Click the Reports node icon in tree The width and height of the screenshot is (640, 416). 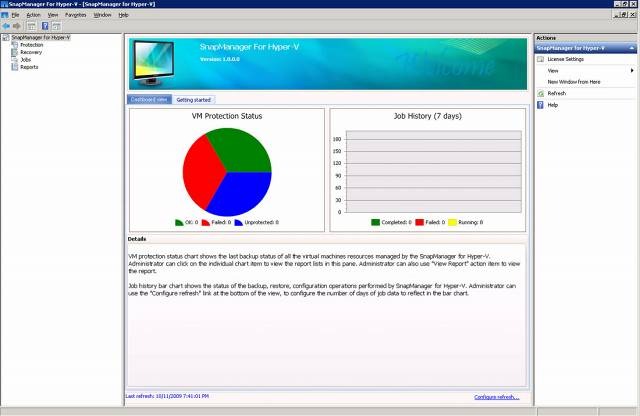(x=15, y=67)
